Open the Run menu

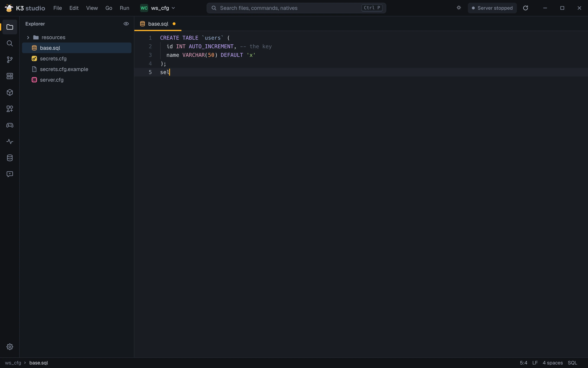(x=124, y=8)
